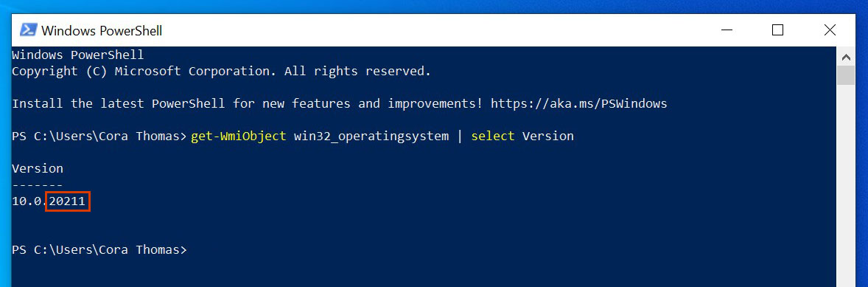Open the PowerShell icon system menu
Screen dimensions: 868x287
[28, 30]
